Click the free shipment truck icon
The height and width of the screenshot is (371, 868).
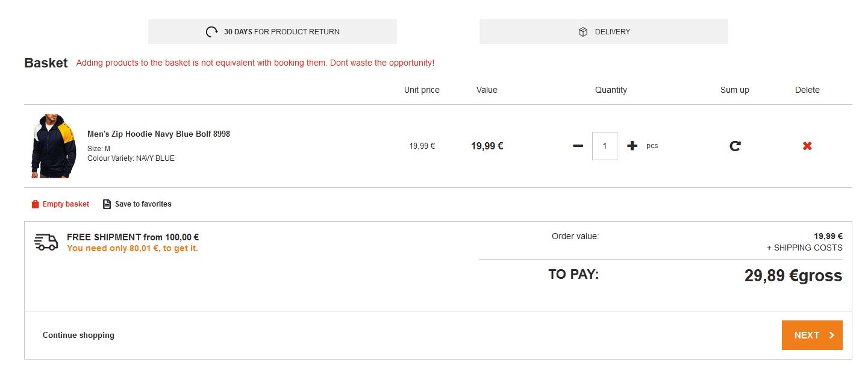coord(46,242)
